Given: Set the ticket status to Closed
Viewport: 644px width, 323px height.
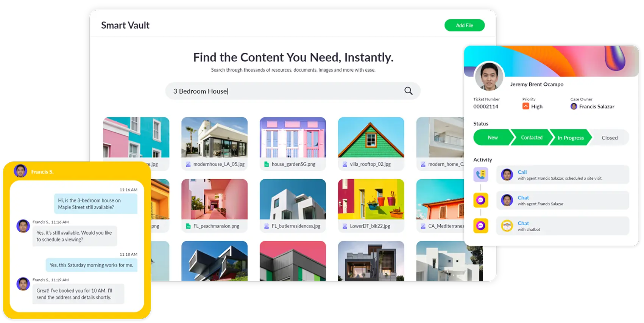Looking at the screenshot, I should (610, 138).
